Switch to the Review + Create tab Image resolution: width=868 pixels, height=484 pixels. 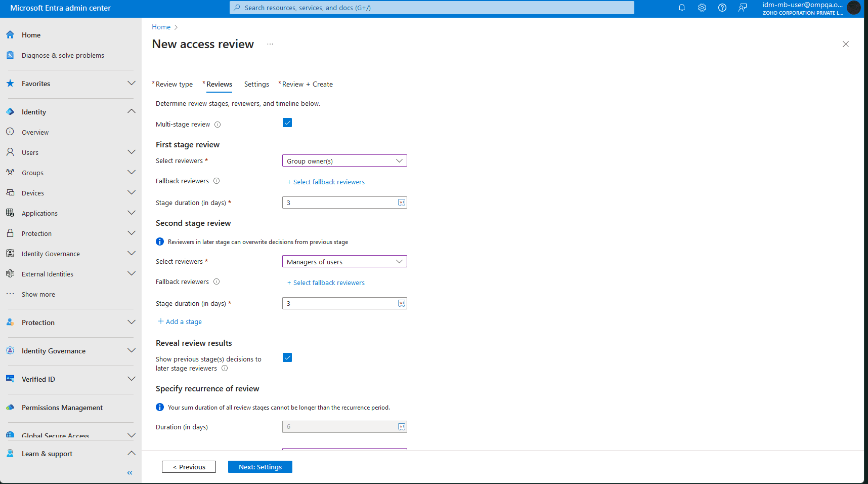tap(308, 84)
